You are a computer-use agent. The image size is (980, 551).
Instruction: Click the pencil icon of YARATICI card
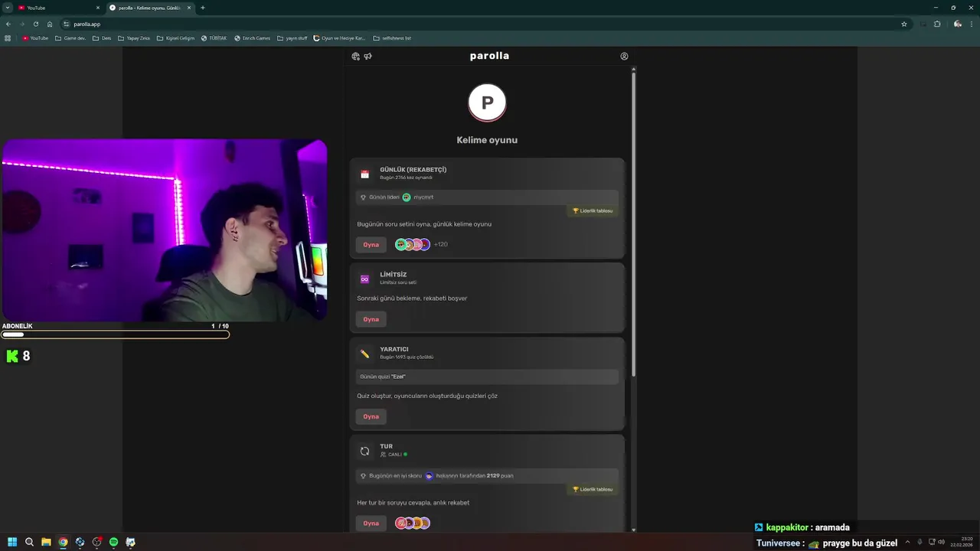(x=364, y=354)
